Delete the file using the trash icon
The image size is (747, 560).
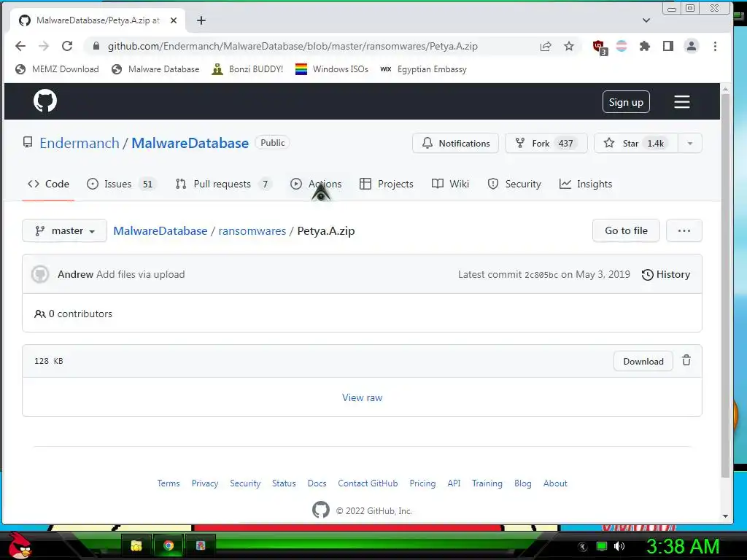[686, 360]
